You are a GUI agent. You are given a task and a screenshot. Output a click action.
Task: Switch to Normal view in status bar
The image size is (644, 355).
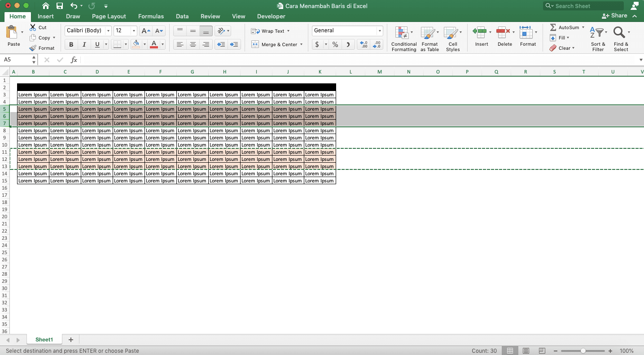point(510,351)
